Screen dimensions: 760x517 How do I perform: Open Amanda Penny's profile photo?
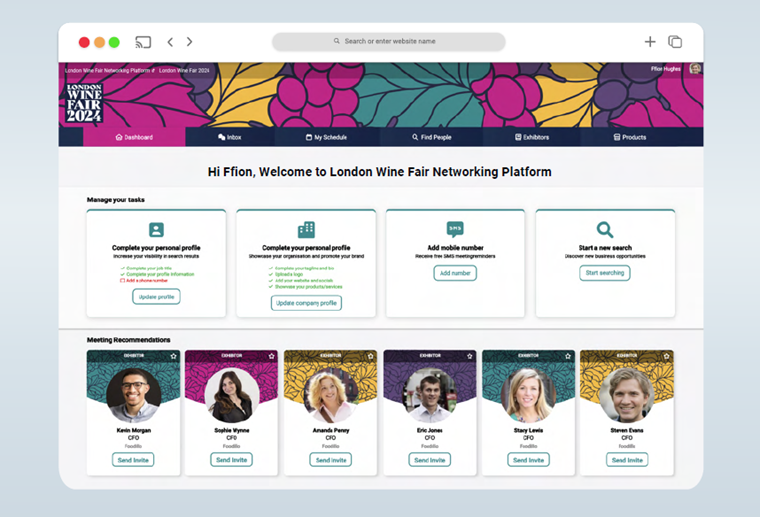coord(331,395)
